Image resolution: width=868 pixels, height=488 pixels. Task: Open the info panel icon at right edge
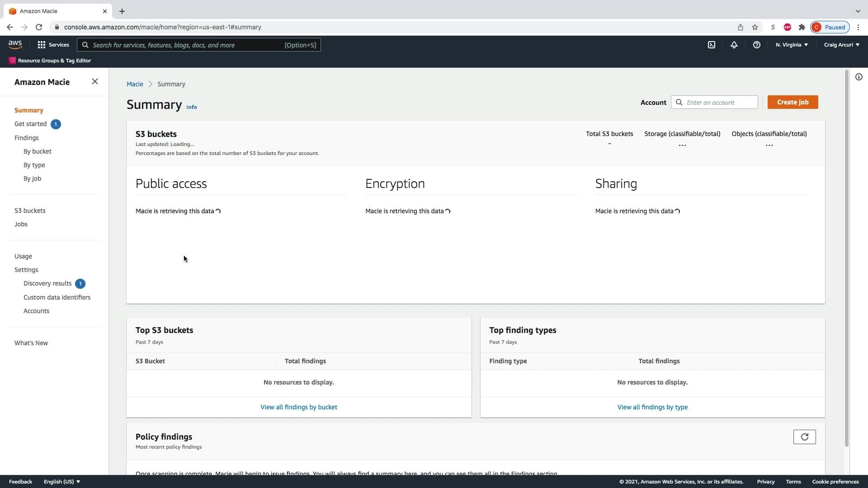pyautogui.click(x=859, y=77)
